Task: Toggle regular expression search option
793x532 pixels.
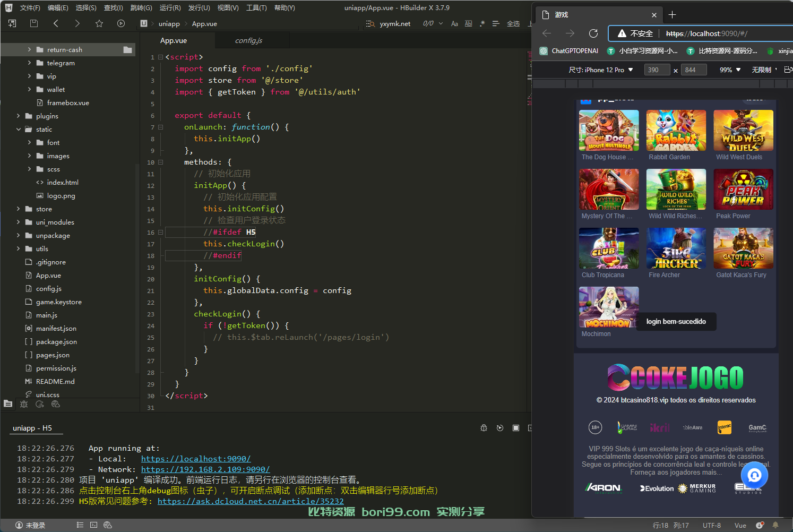Action: (482, 23)
